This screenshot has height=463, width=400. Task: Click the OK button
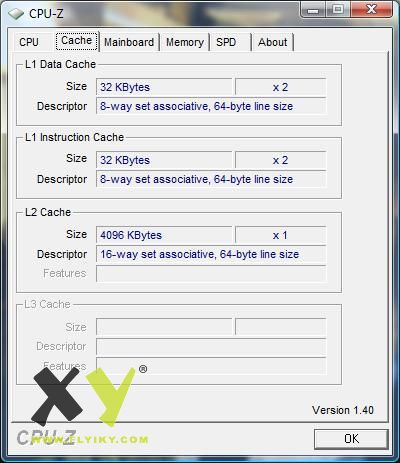point(351,439)
